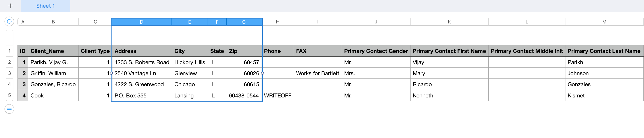Select the Works for Bartlett cell
This screenshot has height=138, width=644.
tap(317, 73)
